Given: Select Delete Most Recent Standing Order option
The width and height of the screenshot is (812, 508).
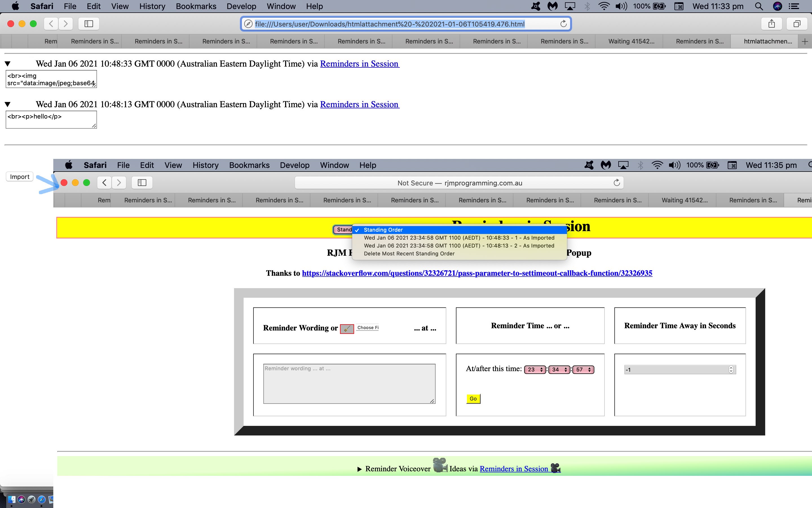Looking at the screenshot, I should coord(459,254).
